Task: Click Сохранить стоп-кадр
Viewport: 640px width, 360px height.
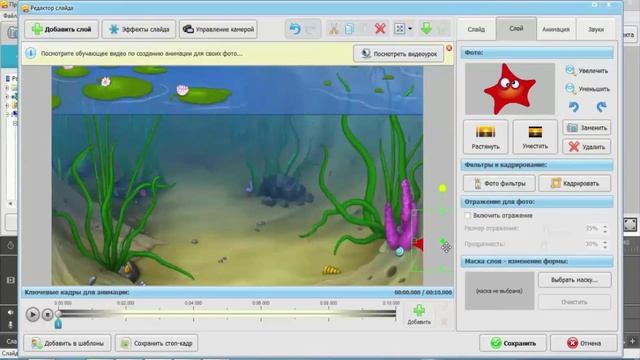Action: pyautogui.click(x=157, y=343)
